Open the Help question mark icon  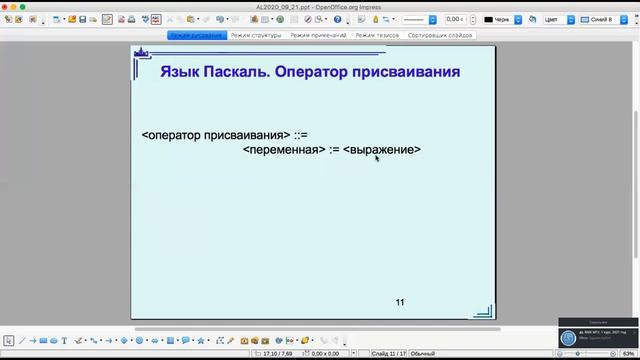tap(338, 19)
